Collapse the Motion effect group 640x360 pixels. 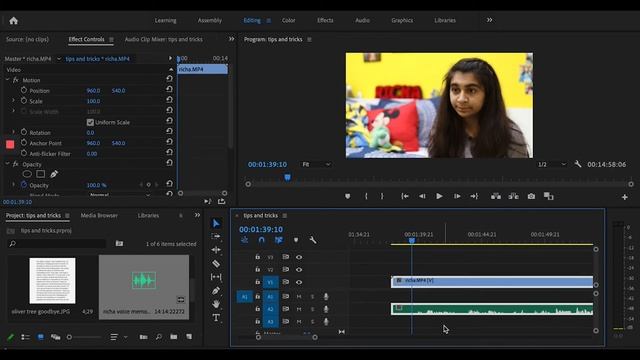pos(7,80)
